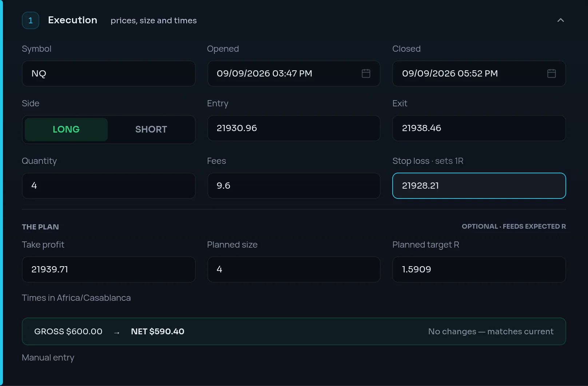This screenshot has height=386, width=588.
Task: Click the 'Planned target R' label
Action: click(x=426, y=245)
